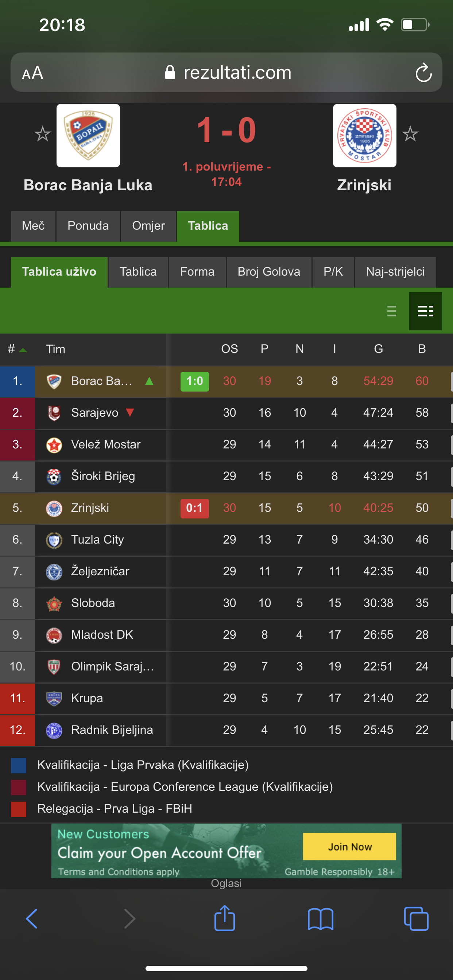
Task: Open the Ponuda tab
Action: [88, 226]
